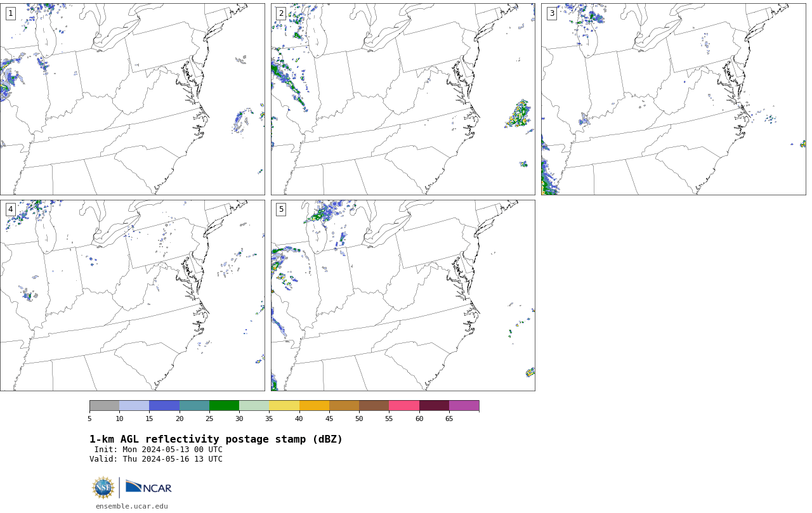Click the reflectivity postage stamp title
Screen dimensions: 812x513
pos(216,439)
